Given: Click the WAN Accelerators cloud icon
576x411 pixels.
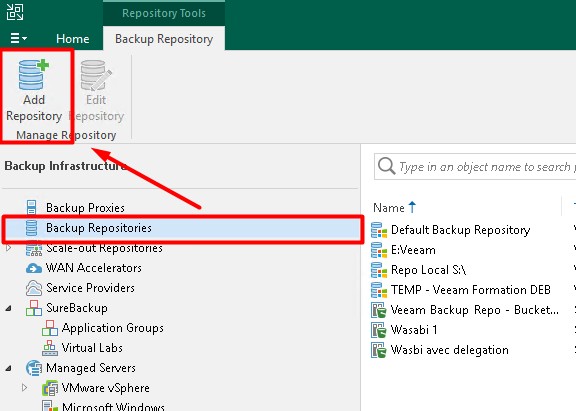Looking at the screenshot, I should tap(34, 268).
